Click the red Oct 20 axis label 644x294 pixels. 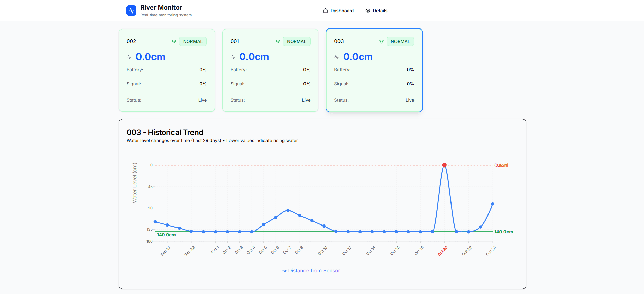pos(443,251)
